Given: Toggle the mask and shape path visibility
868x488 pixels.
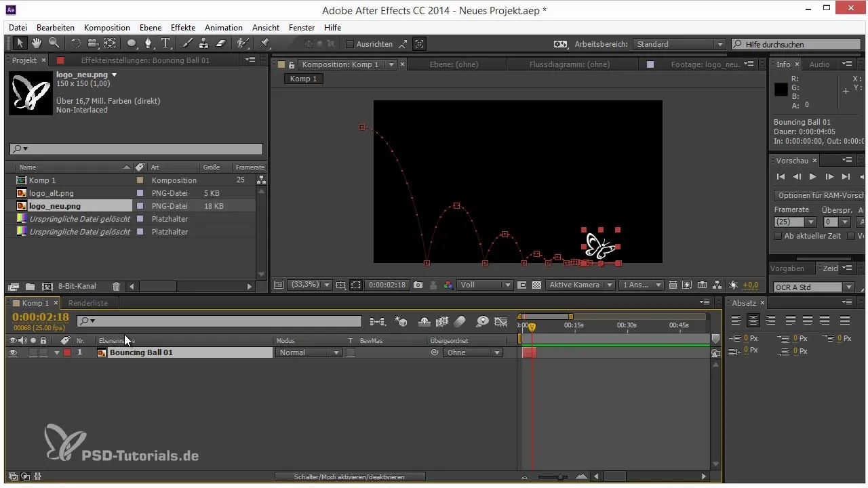Looking at the screenshot, I should coord(356,285).
